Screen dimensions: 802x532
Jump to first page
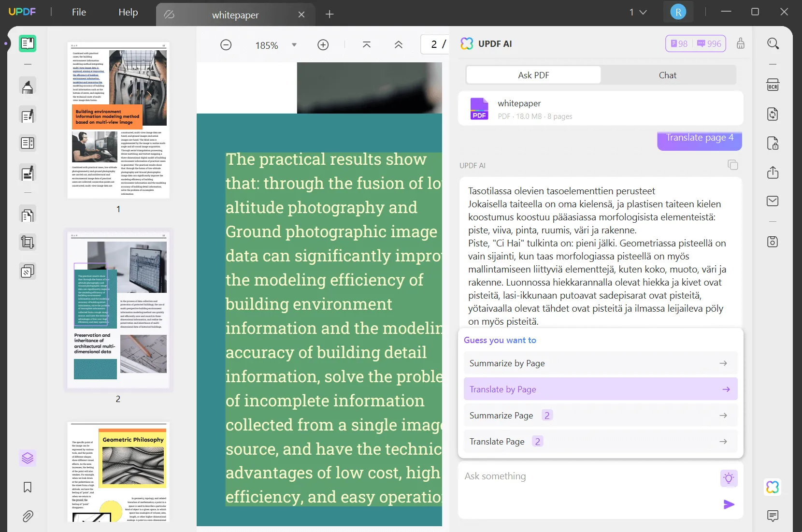click(x=367, y=45)
